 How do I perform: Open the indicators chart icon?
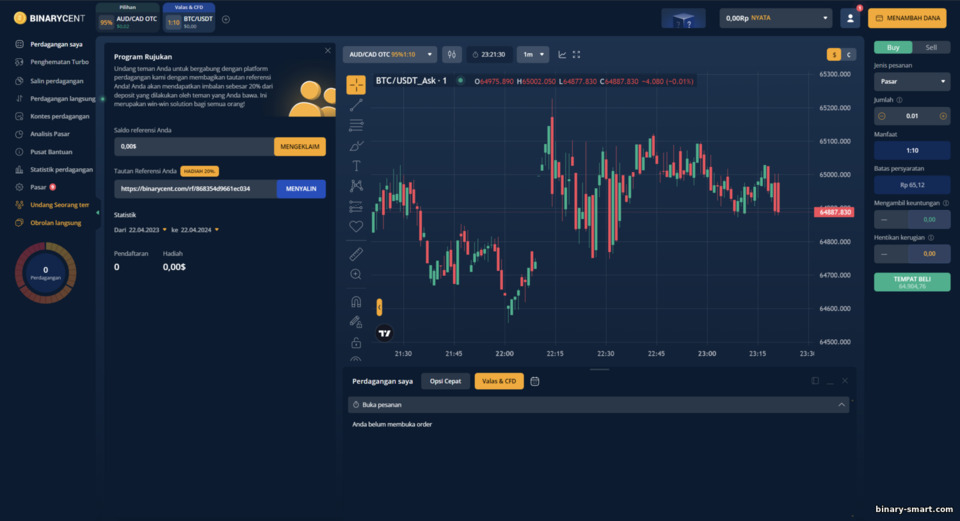(562, 54)
